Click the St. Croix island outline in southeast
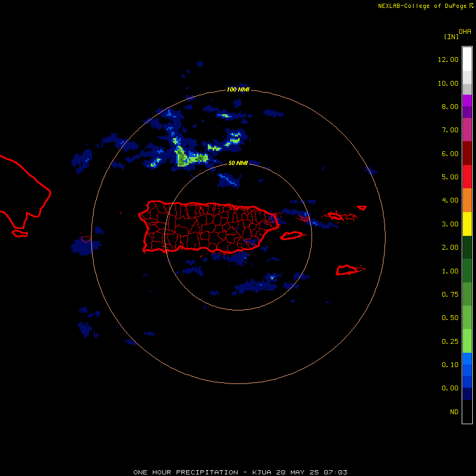 [350, 270]
